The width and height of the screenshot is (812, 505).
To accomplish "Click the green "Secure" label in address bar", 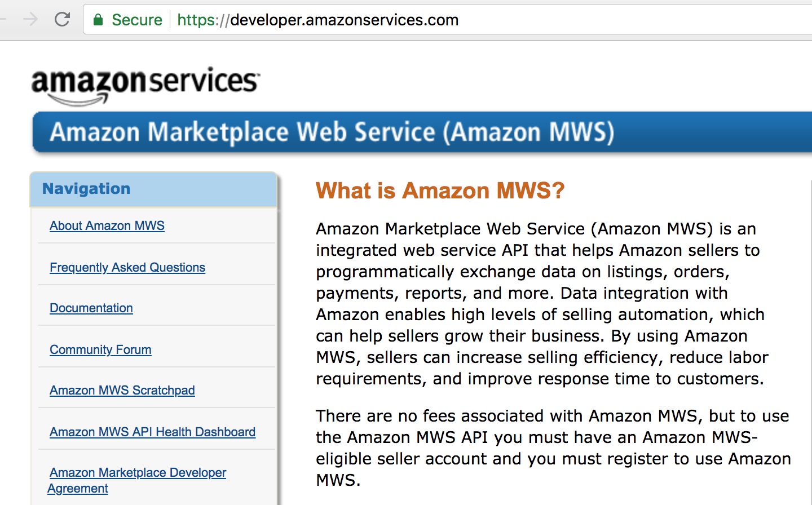I will pyautogui.click(x=136, y=20).
